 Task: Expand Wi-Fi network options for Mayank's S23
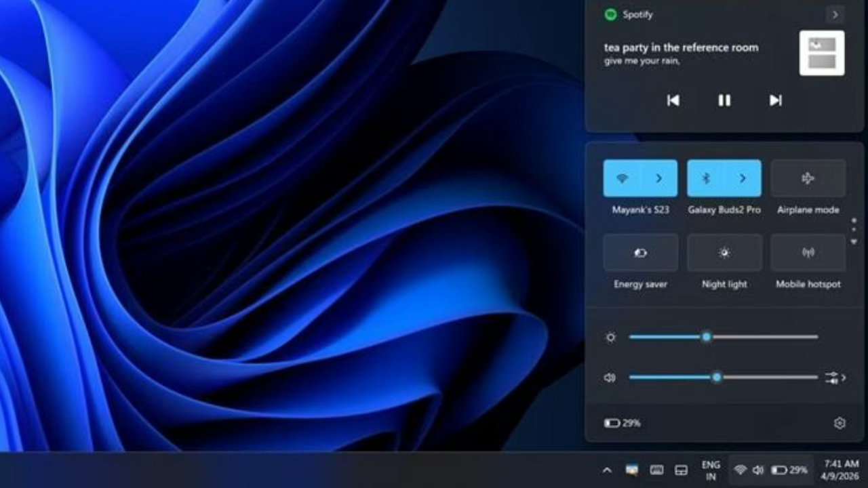659,178
